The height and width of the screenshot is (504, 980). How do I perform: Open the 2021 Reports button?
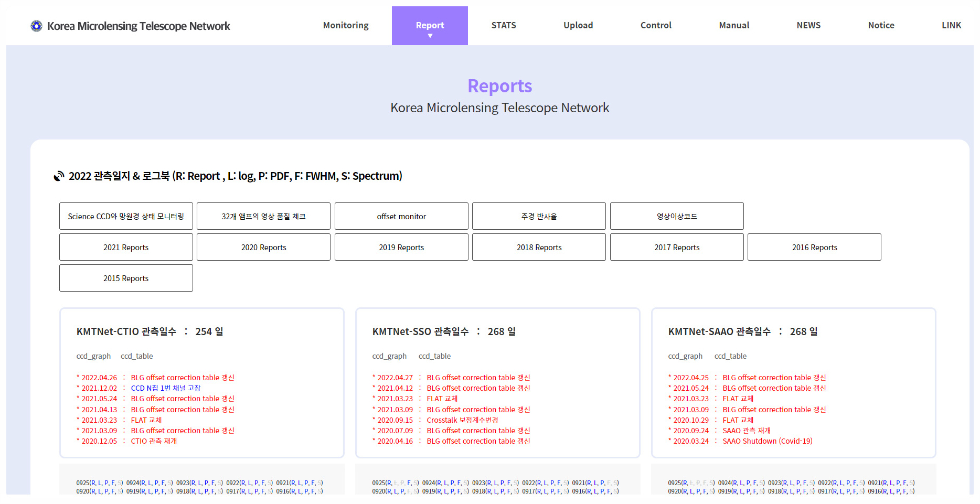click(126, 247)
